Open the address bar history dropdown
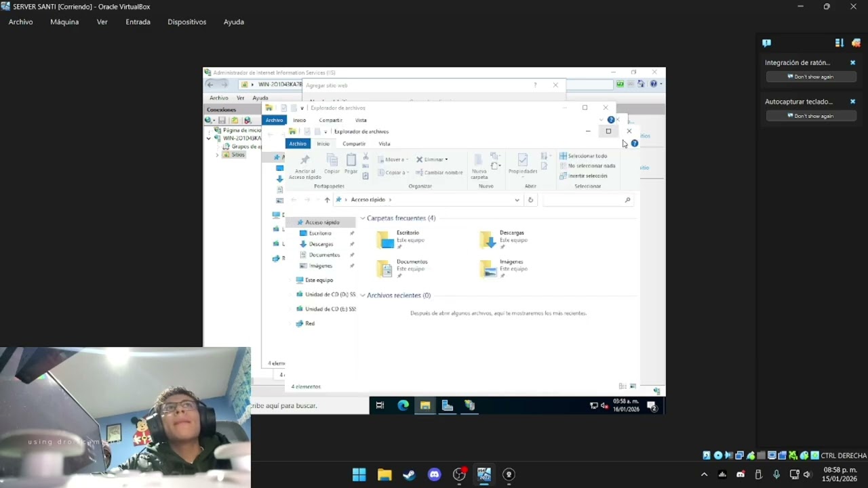 click(x=517, y=200)
